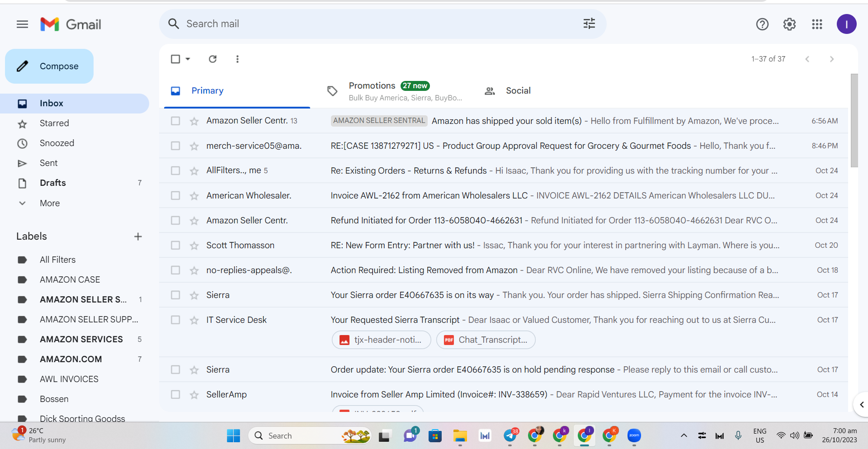Switch to the Promotions tab
The image size is (868, 449).
point(394,91)
